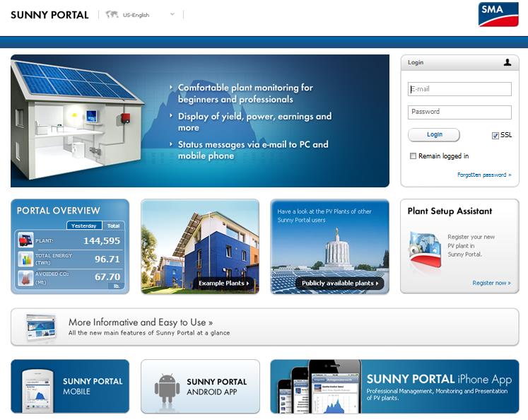The width and height of the screenshot is (528, 420).
Task: Click the Plant icon in Portal Overview
Action: (x=25, y=240)
